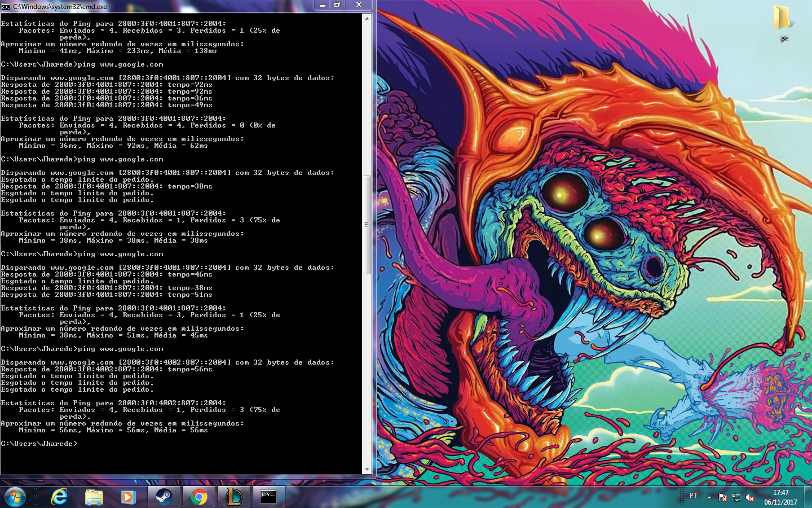Open Steam from the taskbar
The width and height of the screenshot is (812, 508).
coord(164,497)
